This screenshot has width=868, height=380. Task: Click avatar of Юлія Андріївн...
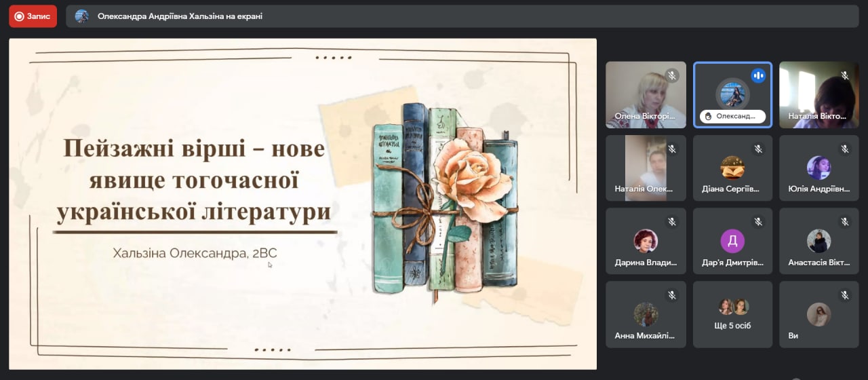819,167
